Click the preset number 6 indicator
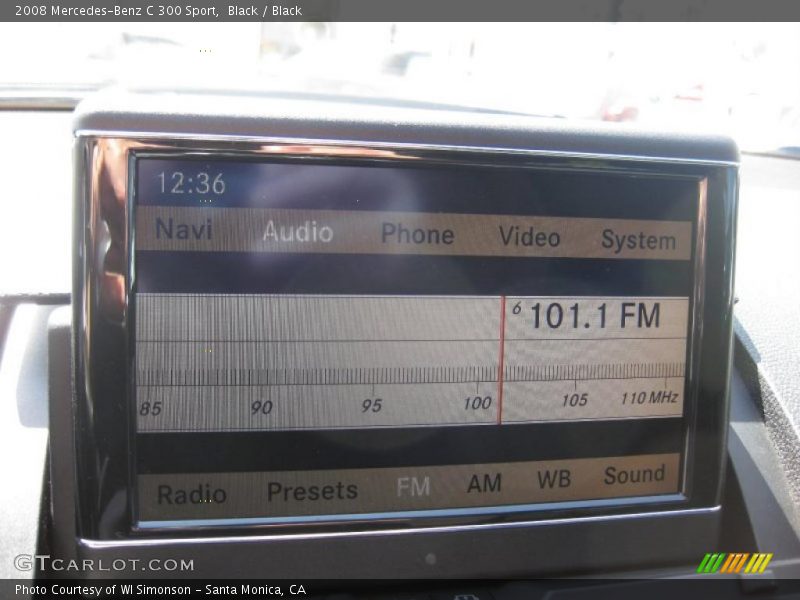This screenshot has height=600, width=800. [x=517, y=308]
